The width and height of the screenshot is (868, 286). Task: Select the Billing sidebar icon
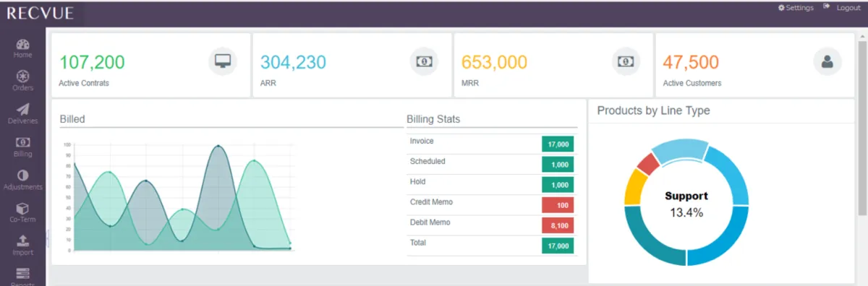tap(22, 142)
